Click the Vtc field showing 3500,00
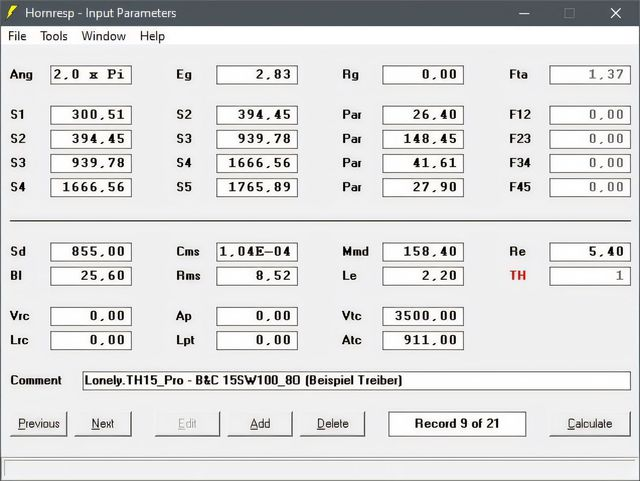The height and width of the screenshot is (481, 640). click(x=423, y=316)
